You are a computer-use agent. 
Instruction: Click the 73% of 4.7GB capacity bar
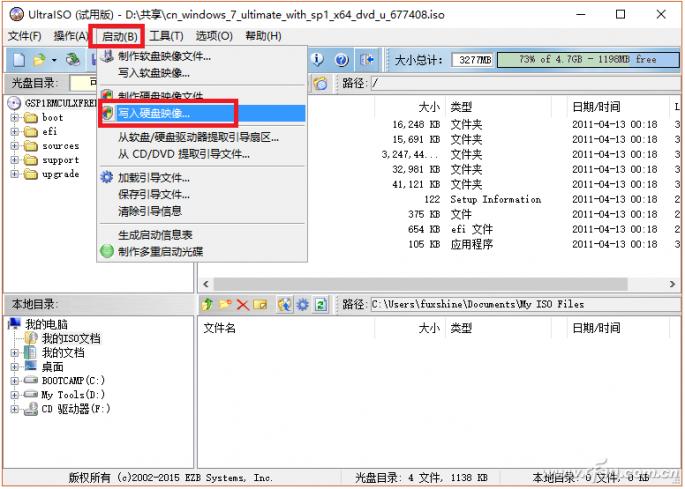click(x=588, y=59)
